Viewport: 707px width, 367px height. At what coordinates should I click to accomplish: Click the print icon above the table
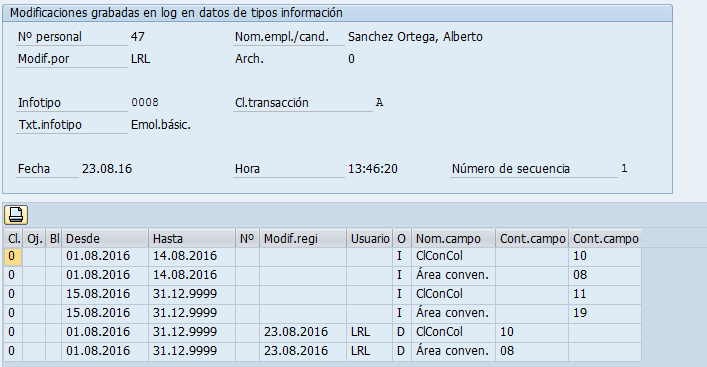[x=16, y=215]
